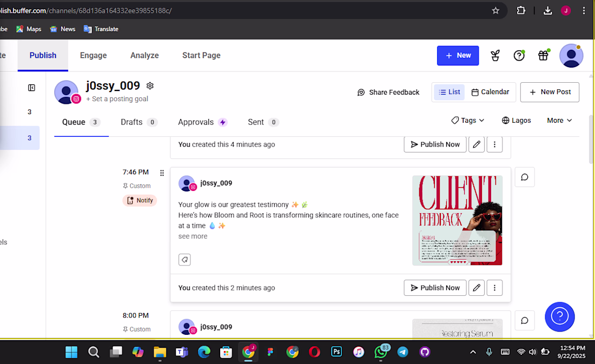Open the plant sprout icon in header
This screenshot has width=595, height=364.
click(x=495, y=56)
